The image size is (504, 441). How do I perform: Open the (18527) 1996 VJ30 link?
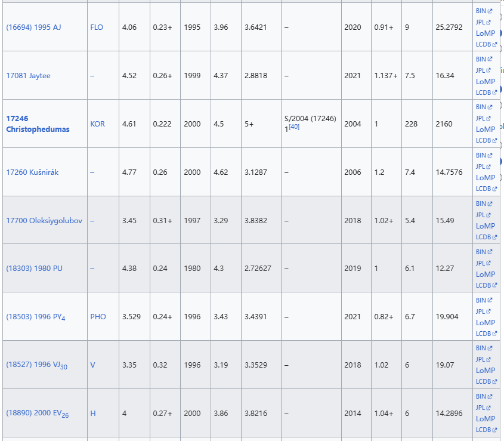coord(36,365)
